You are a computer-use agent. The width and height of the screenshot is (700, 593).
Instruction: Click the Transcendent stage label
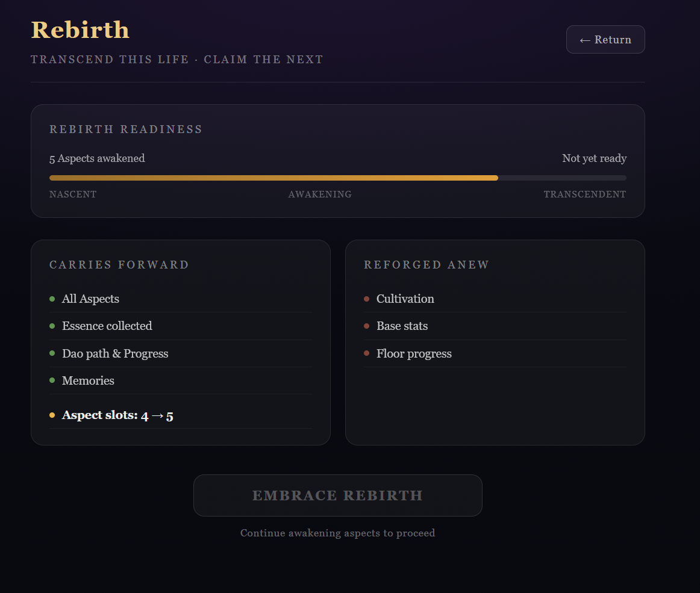(x=584, y=194)
